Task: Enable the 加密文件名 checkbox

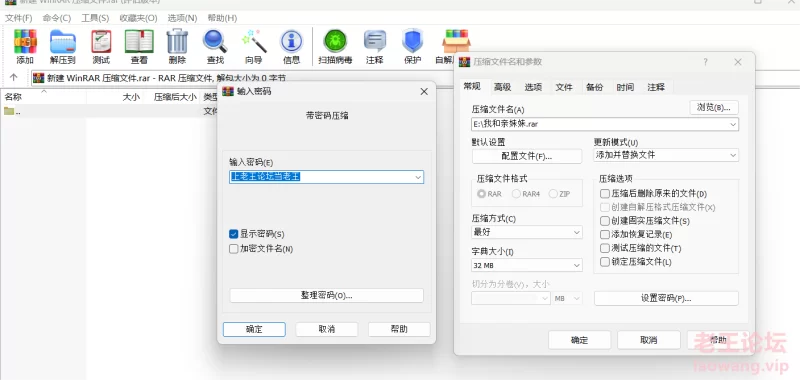Action: point(234,249)
